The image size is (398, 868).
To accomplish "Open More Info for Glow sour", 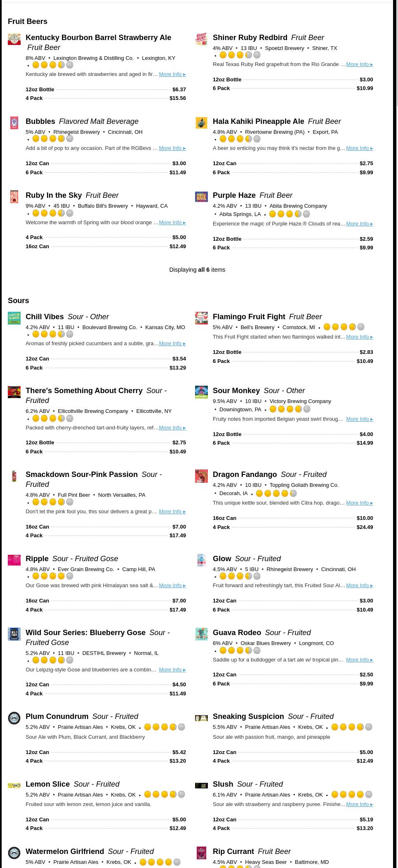I will pyautogui.click(x=359, y=586).
